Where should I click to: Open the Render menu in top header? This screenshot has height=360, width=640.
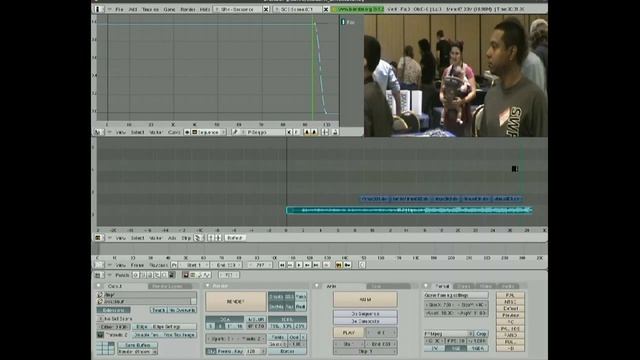[x=188, y=9]
